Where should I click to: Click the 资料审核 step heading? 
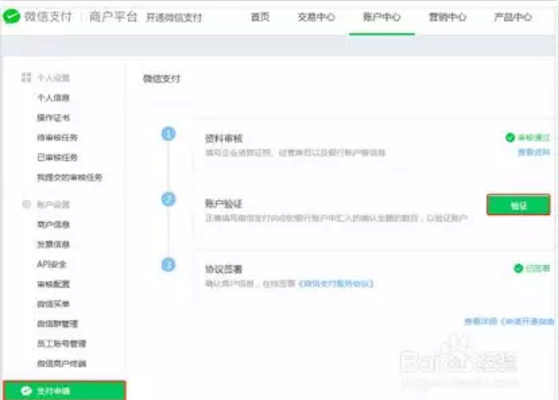(224, 138)
